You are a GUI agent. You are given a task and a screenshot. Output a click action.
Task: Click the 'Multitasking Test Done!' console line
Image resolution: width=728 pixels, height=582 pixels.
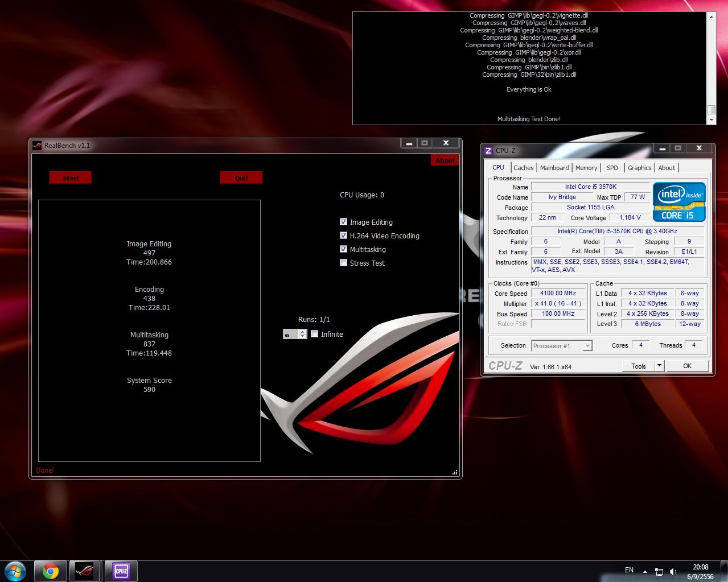pyautogui.click(x=529, y=119)
